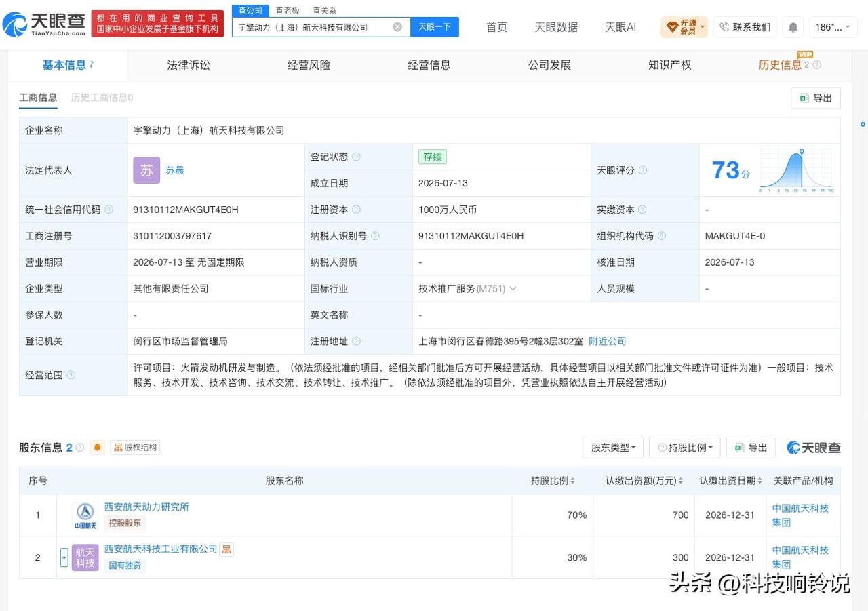
Task: Open 中国航天科技集团 link in row 2
Action: 800,557
